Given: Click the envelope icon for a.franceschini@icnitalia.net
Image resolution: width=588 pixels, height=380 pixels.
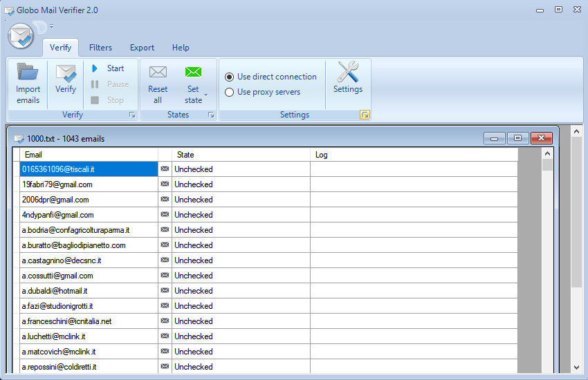Looking at the screenshot, I should click(165, 321).
